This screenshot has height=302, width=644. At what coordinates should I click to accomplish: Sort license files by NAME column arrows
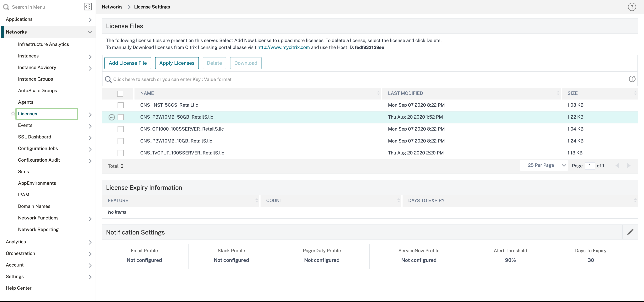[x=378, y=93]
